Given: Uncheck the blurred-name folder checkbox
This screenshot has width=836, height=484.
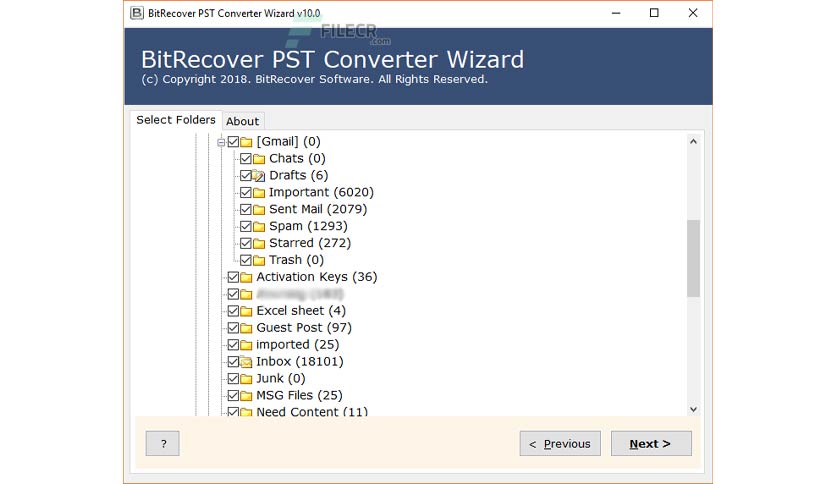Looking at the screenshot, I should (233, 294).
